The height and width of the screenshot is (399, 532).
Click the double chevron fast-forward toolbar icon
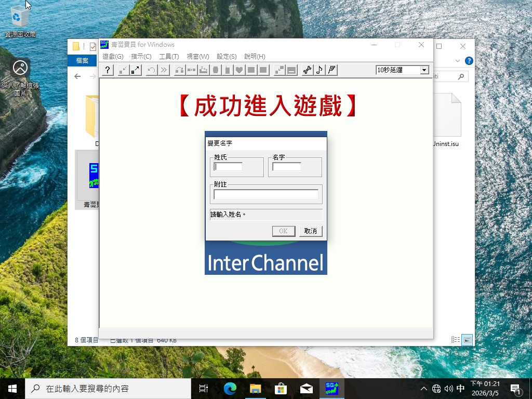(x=164, y=70)
